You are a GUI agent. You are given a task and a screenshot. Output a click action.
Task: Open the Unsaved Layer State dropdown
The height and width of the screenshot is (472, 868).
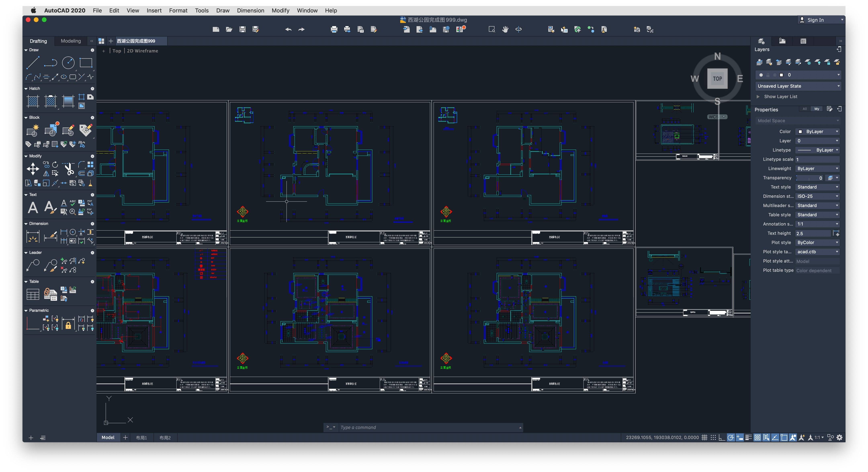(798, 86)
